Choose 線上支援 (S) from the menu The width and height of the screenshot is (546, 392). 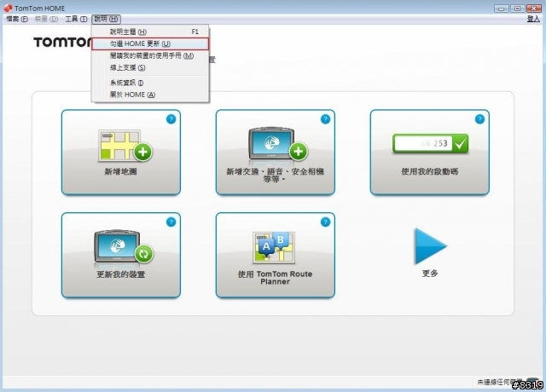pos(150,67)
